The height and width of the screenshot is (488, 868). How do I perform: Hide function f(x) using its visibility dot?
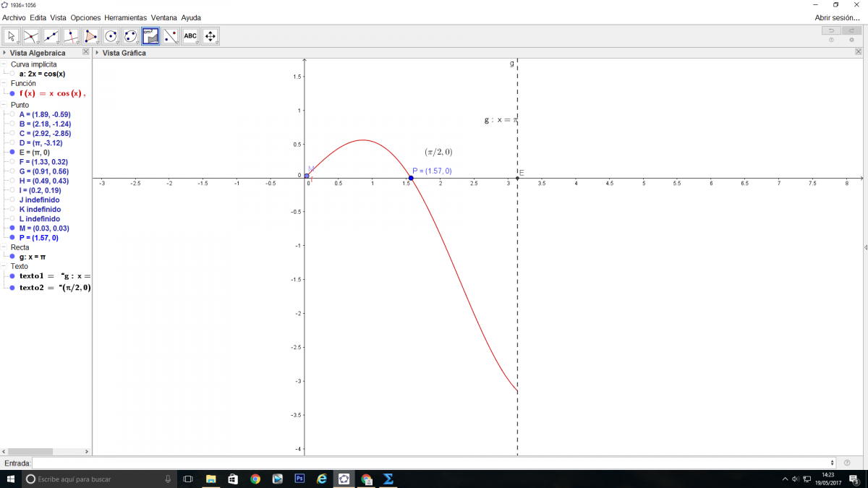tap(12, 93)
